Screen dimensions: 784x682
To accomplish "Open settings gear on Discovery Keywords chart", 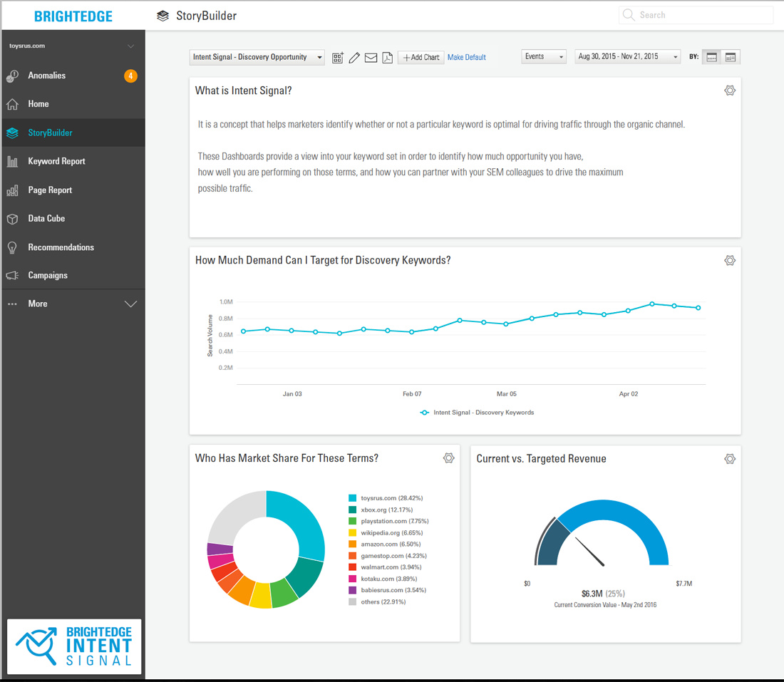I will [729, 261].
